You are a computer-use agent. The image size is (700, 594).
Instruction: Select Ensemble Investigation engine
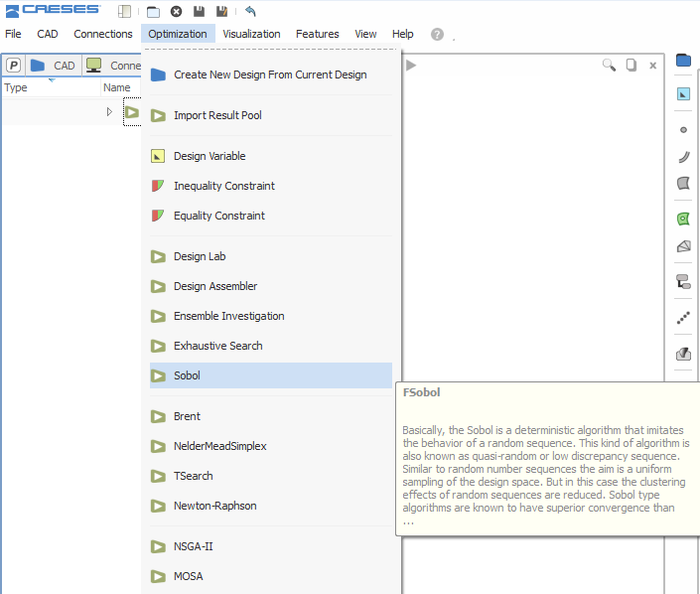tap(271, 316)
